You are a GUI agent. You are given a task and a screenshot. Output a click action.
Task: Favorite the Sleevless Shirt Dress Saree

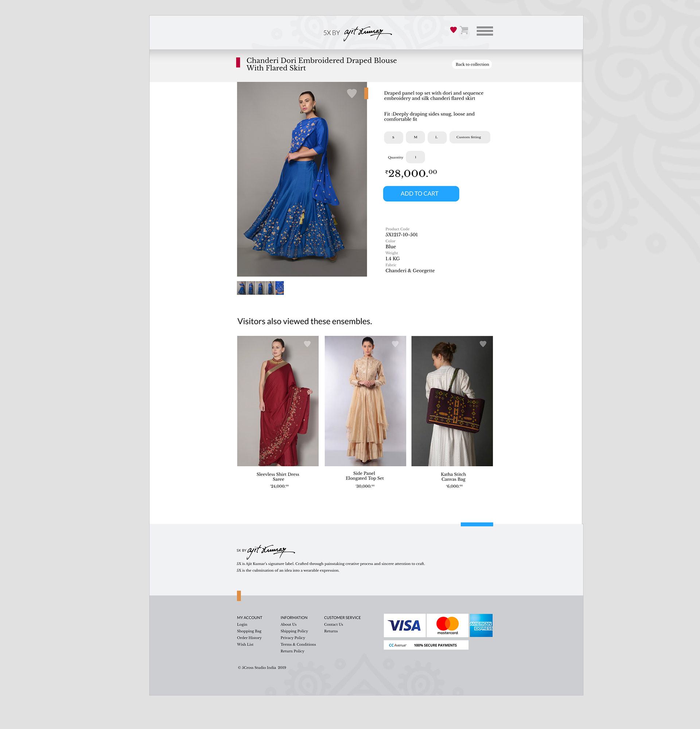pos(307,344)
